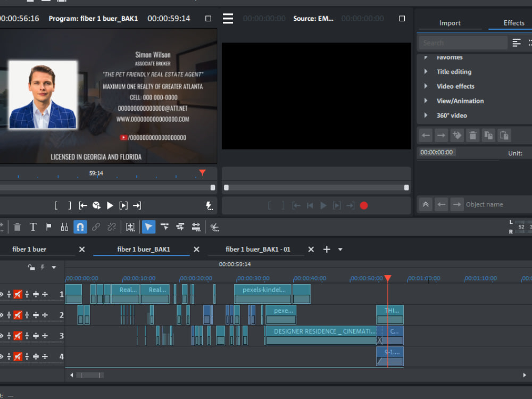Screen dimensions: 532x399
Task: Select the all-tracks mouse mode icon
Action: coord(180,227)
